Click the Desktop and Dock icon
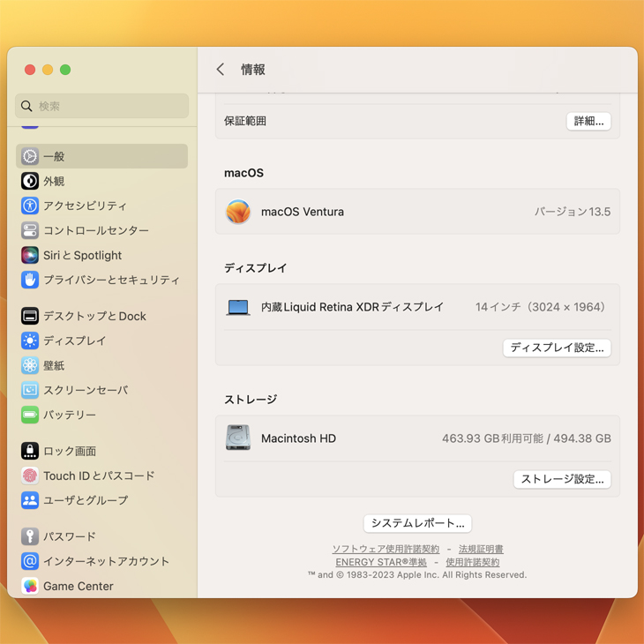 [x=30, y=316]
